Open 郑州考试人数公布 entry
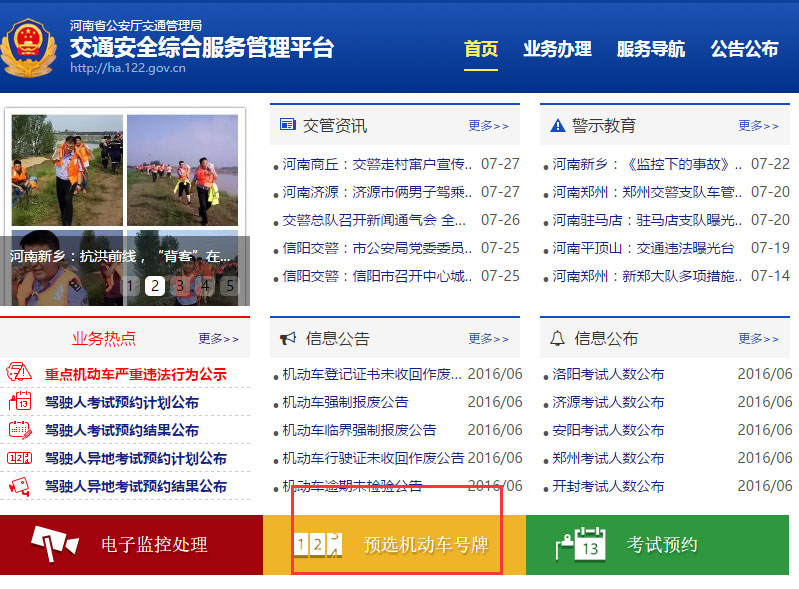The height and width of the screenshot is (589, 799). pos(608,459)
